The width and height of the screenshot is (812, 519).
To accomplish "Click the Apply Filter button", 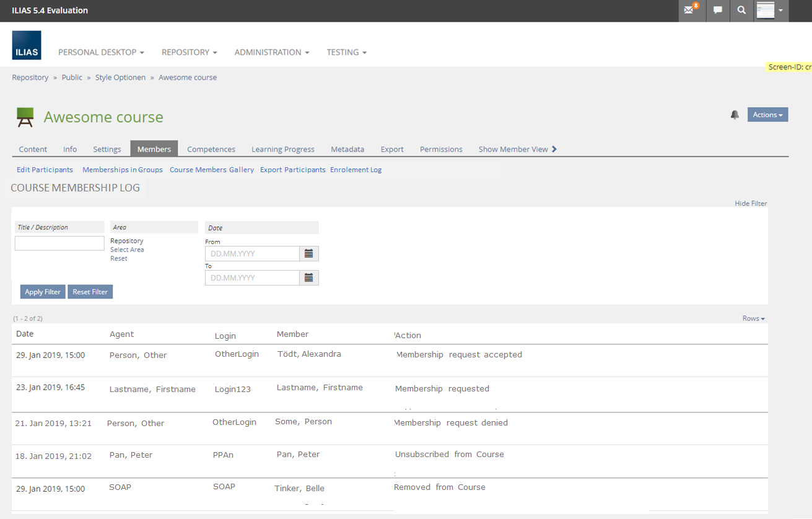I will (x=43, y=292).
